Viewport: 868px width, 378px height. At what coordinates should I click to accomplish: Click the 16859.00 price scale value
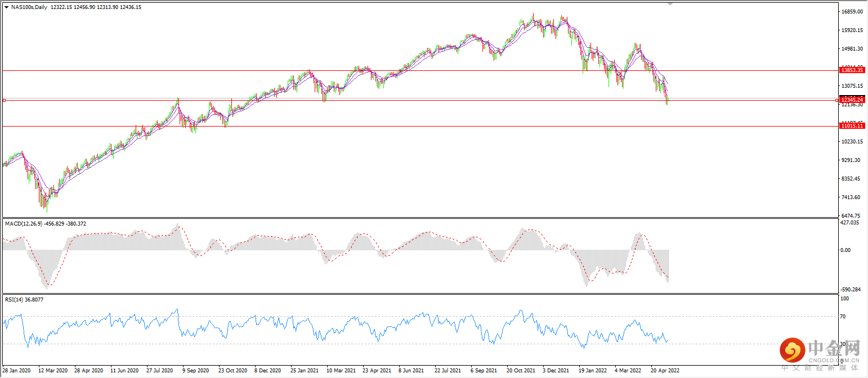(x=852, y=12)
